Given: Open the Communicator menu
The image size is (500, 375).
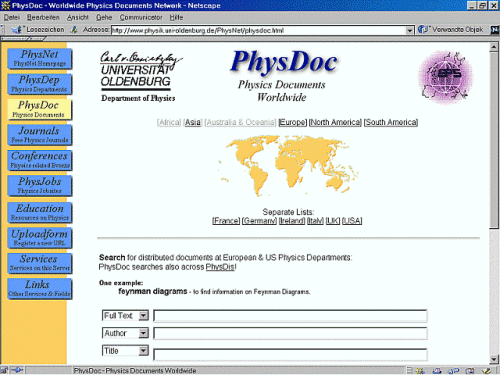Looking at the screenshot, I should [x=141, y=17].
